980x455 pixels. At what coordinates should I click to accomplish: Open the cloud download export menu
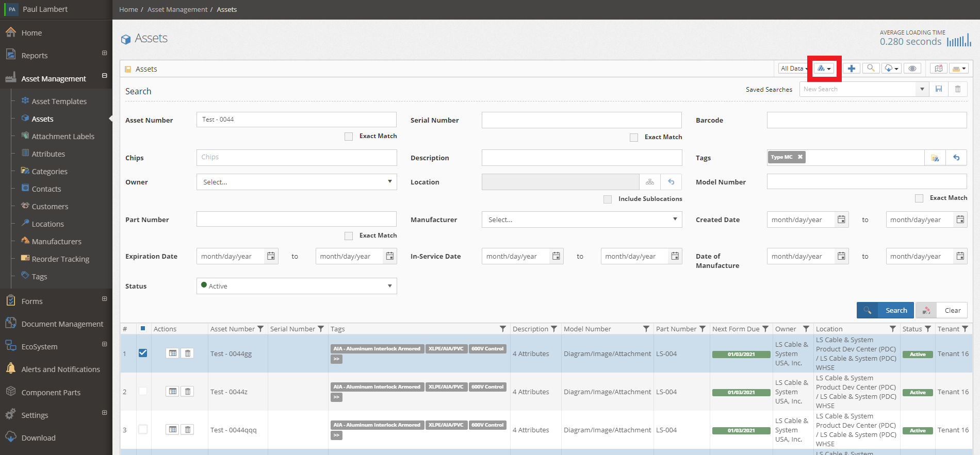[891, 69]
